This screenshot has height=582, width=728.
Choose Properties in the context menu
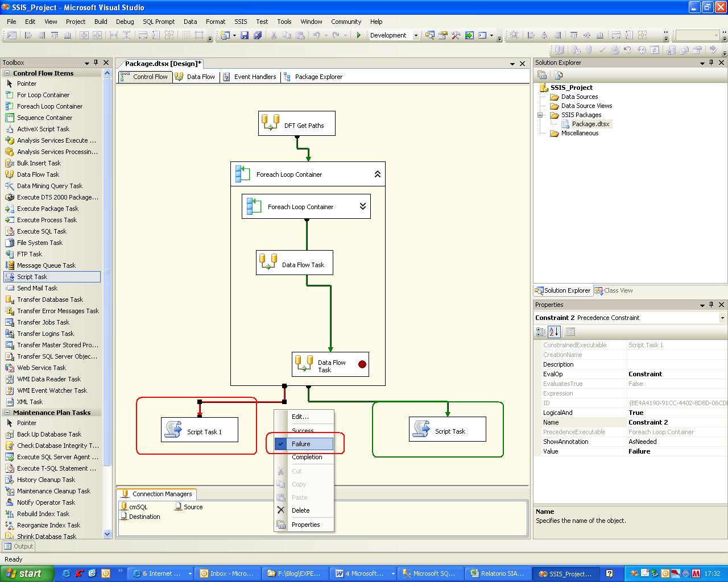click(304, 525)
